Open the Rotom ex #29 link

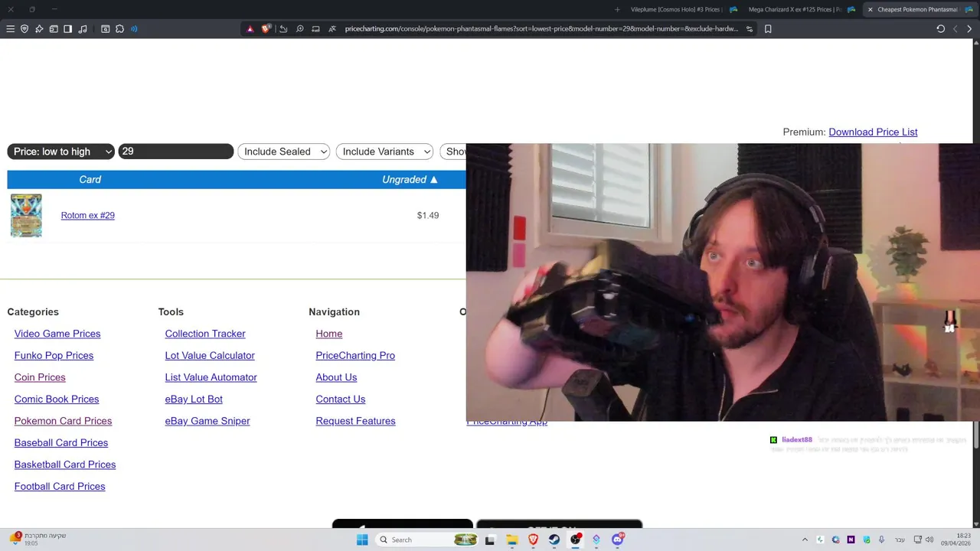(x=88, y=216)
